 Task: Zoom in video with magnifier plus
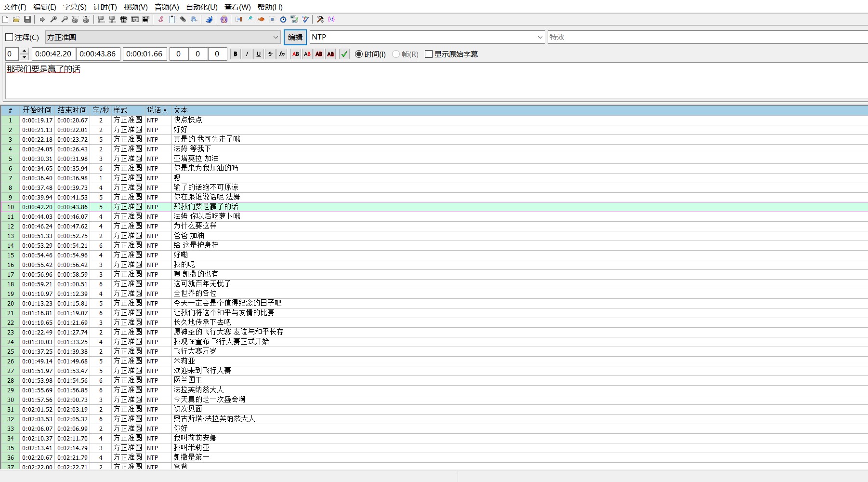pos(53,19)
